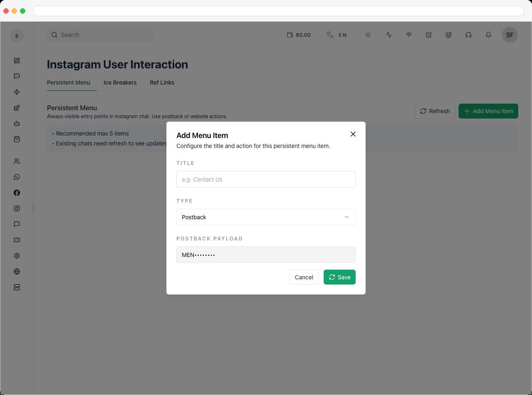Open the headphones support icon
Viewport: 532px width, 395px height.
click(x=469, y=35)
